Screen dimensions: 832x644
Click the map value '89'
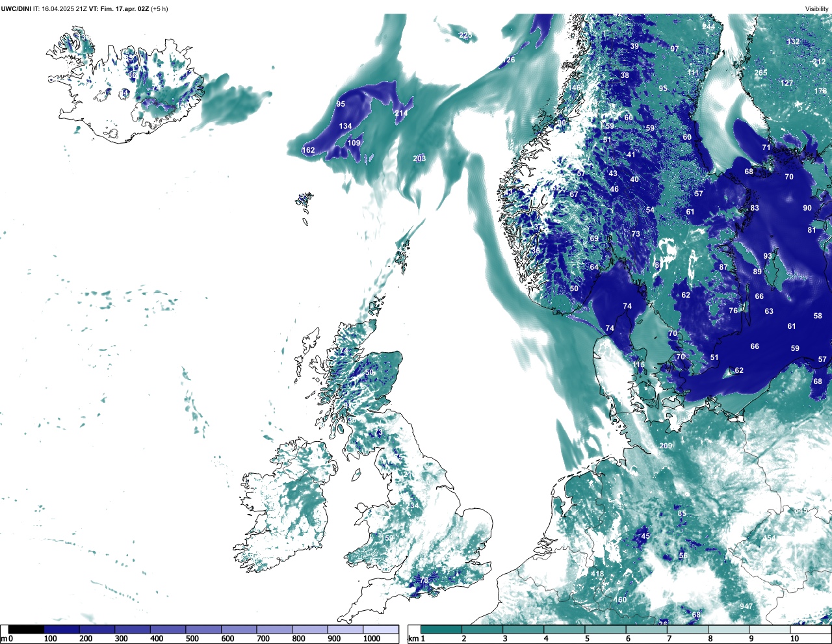pos(757,272)
